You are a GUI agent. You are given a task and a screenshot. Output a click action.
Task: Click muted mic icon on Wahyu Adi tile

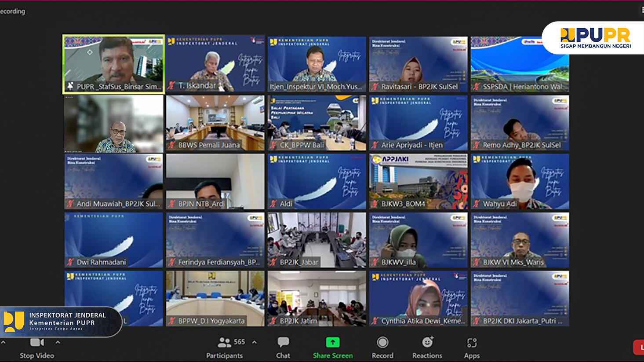pos(477,204)
